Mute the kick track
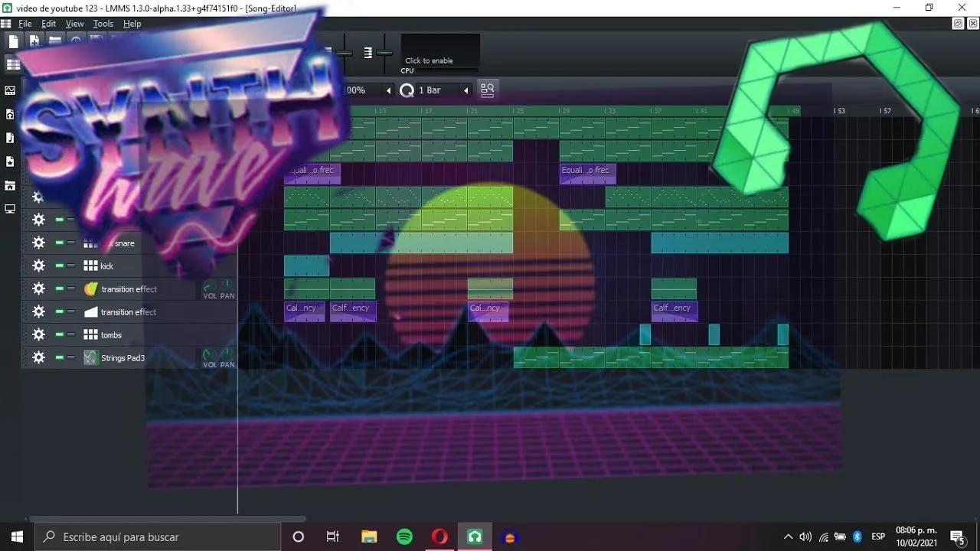The height and width of the screenshot is (551, 980). [x=60, y=266]
